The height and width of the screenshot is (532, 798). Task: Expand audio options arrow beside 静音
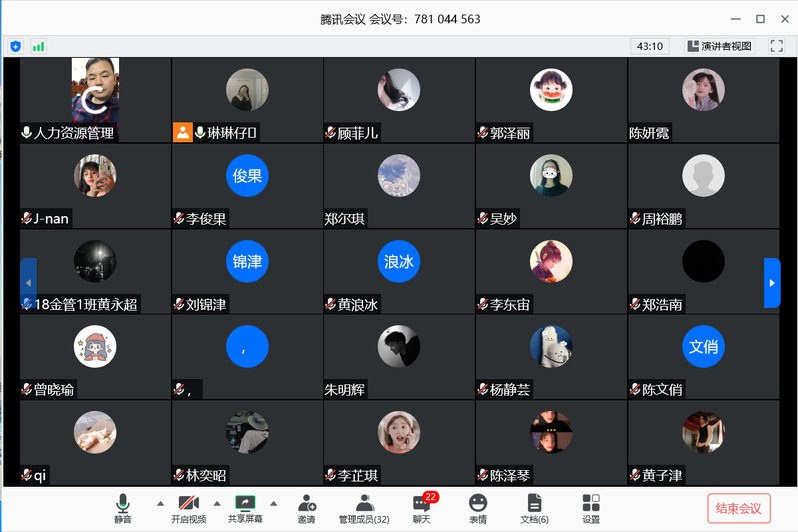coord(160,503)
